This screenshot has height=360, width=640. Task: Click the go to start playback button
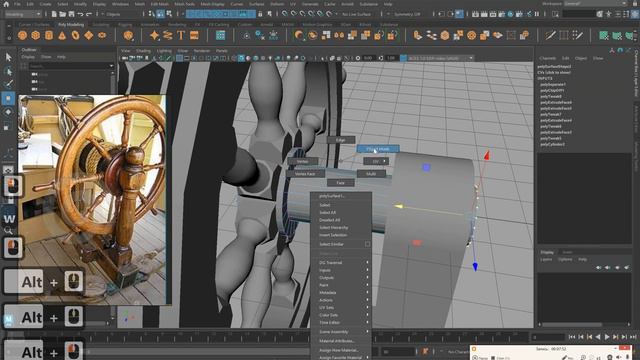point(572,337)
